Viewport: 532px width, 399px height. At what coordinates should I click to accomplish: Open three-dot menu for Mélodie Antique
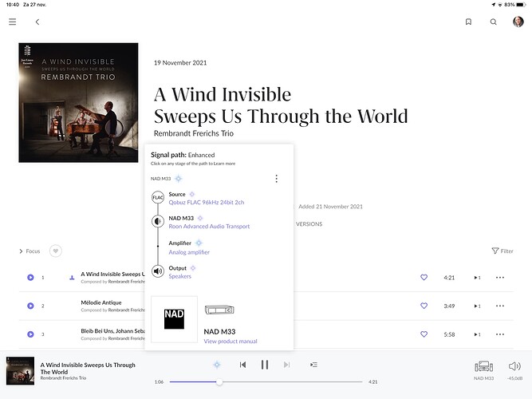pos(500,306)
